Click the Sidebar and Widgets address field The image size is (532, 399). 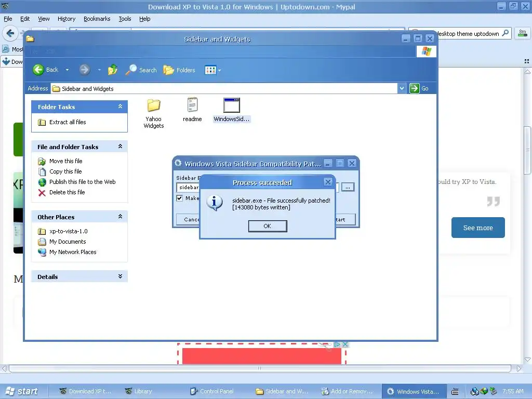[x=224, y=88]
